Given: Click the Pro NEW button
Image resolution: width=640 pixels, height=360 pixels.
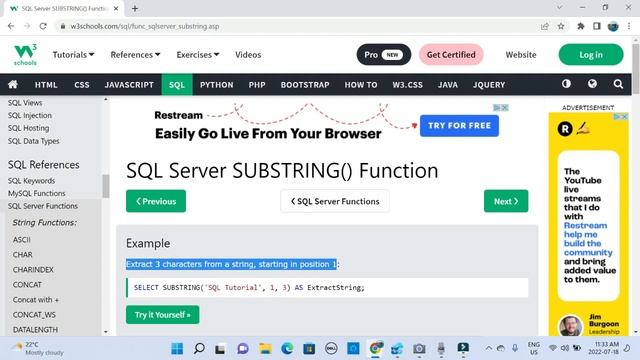Looking at the screenshot, I should (x=384, y=55).
